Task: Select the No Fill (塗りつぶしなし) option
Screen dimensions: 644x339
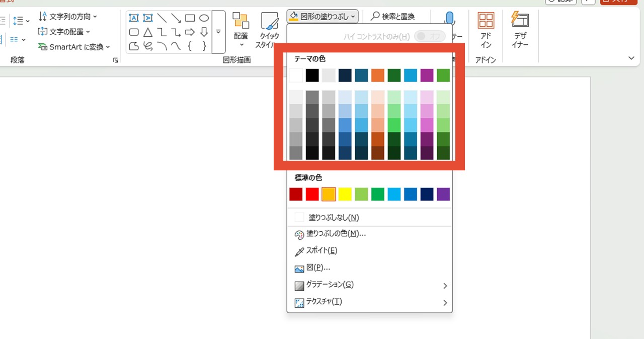Action: coord(333,218)
